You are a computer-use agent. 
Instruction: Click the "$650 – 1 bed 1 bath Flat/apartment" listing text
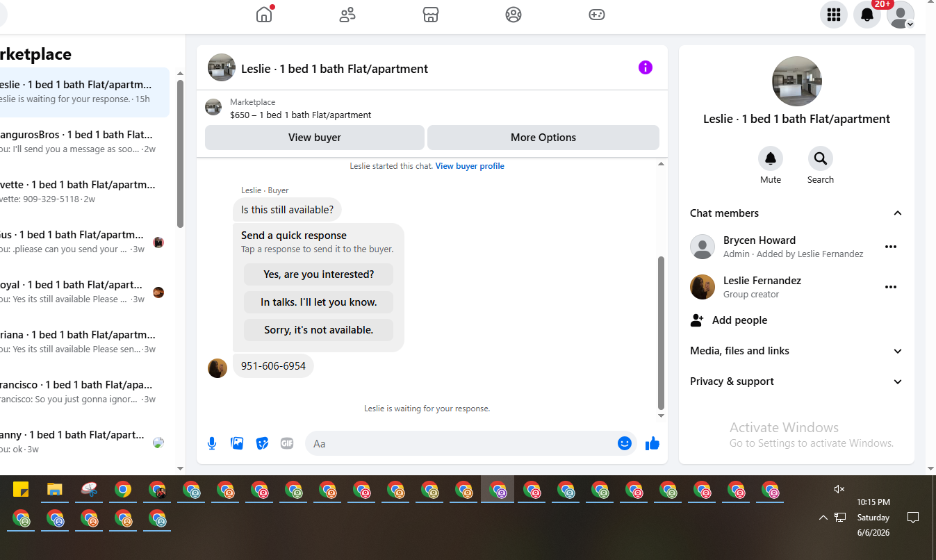click(301, 115)
